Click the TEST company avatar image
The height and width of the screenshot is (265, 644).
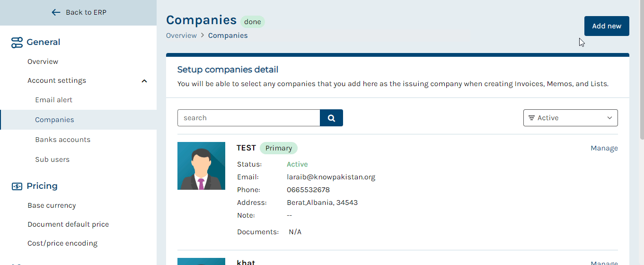tap(201, 166)
